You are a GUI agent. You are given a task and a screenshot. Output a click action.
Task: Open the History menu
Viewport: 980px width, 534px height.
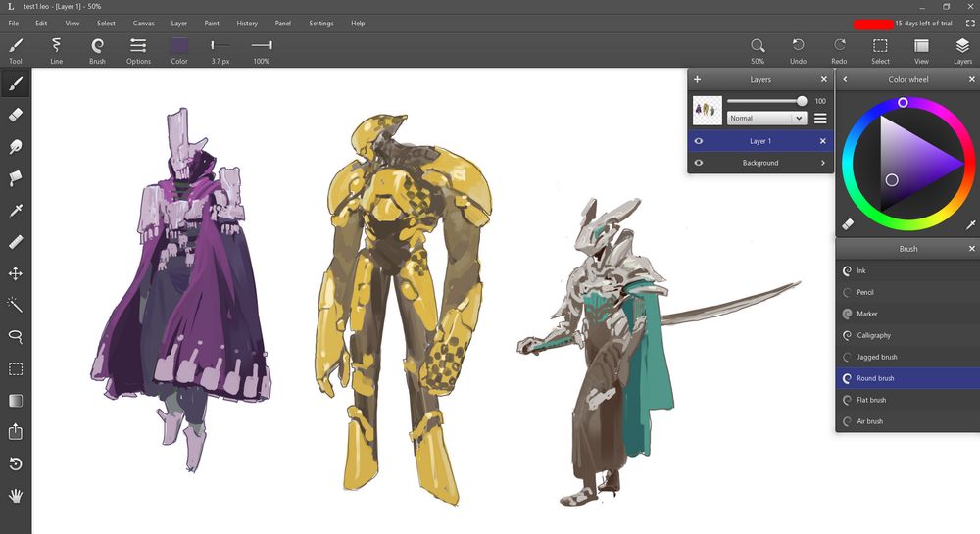click(247, 24)
